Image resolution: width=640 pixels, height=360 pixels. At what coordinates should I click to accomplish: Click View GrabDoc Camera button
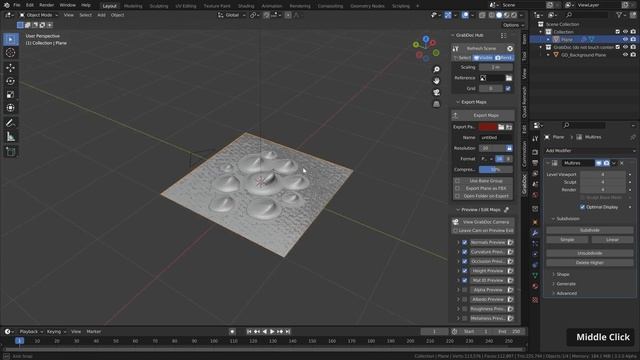(x=483, y=222)
